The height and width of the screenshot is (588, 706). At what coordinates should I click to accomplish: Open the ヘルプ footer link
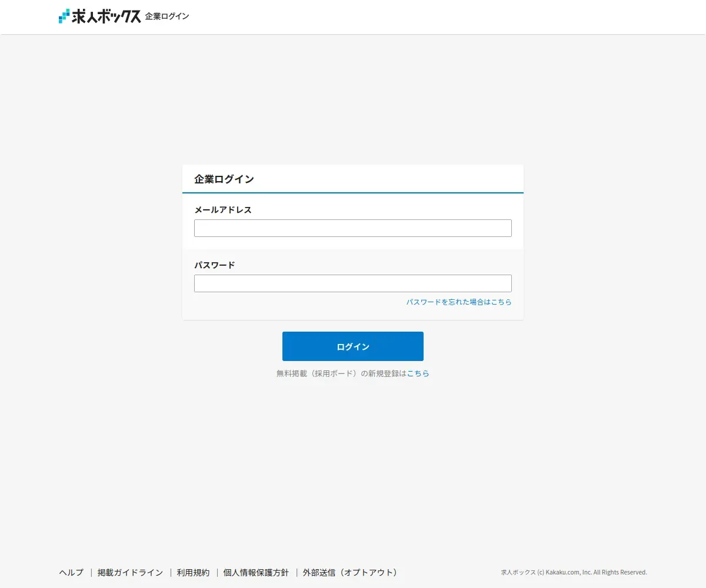[x=71, y=572]
